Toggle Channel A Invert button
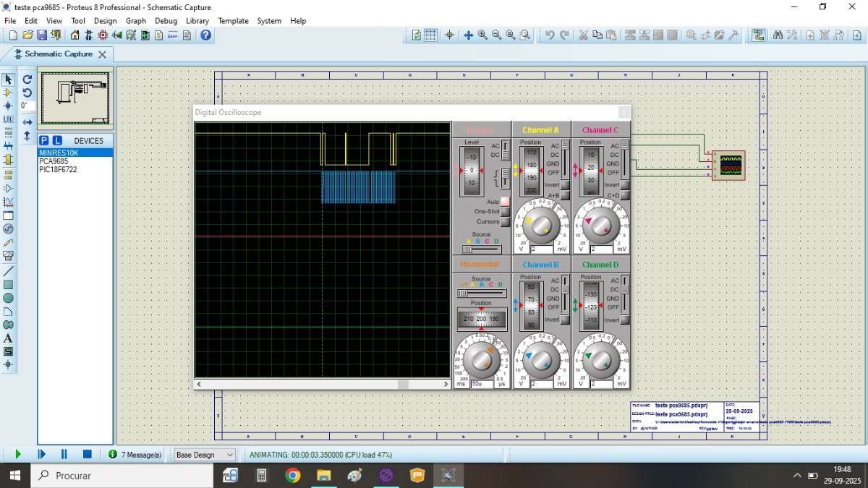Image resolution: width=868 pixels, height=488 pixels. coord(565,185)
